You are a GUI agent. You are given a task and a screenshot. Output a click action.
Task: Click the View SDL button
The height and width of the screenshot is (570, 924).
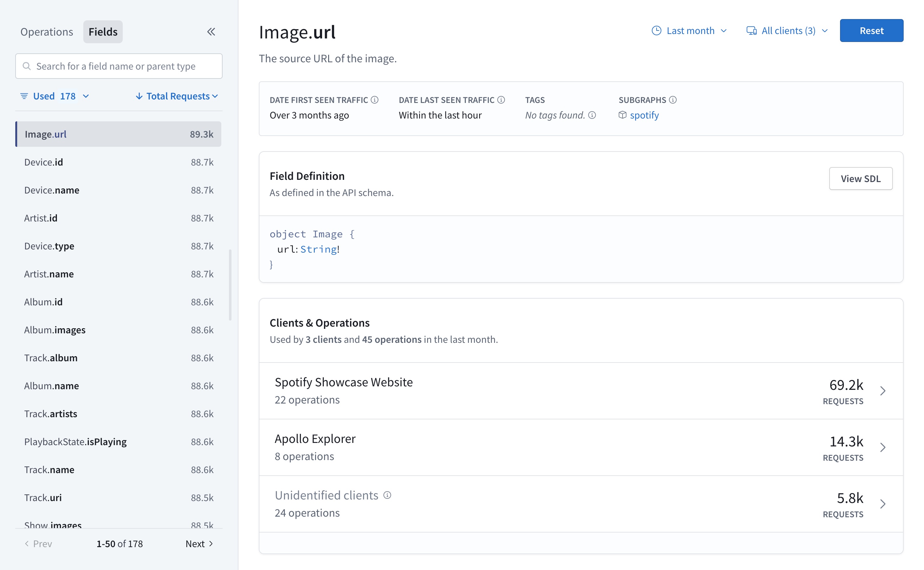861,178
